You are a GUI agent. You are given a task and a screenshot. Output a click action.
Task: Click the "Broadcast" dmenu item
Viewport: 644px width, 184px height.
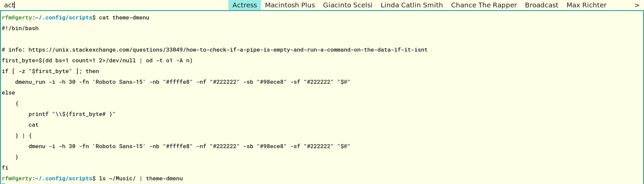click(x=541, y=5)
